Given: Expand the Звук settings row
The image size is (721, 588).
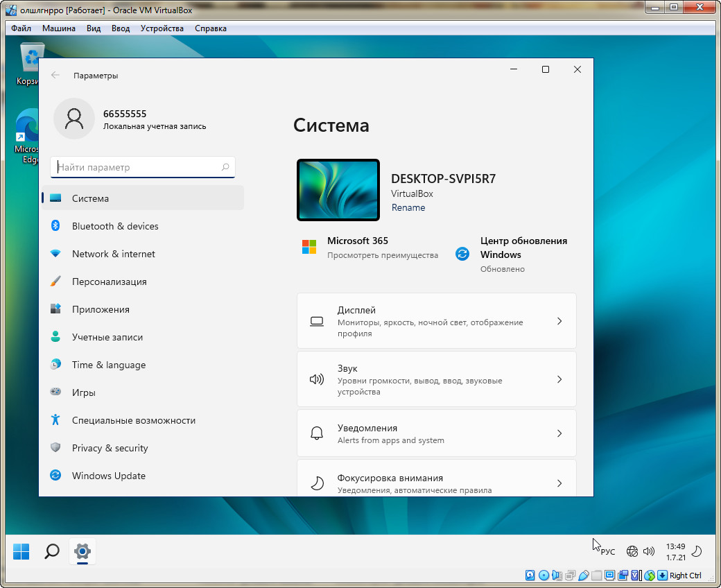Looking at the screenshot, I should point(436,379).
